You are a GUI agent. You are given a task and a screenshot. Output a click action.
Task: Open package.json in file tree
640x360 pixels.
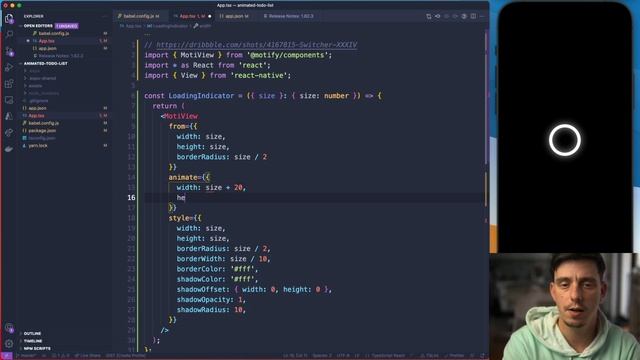click(42, 131)
